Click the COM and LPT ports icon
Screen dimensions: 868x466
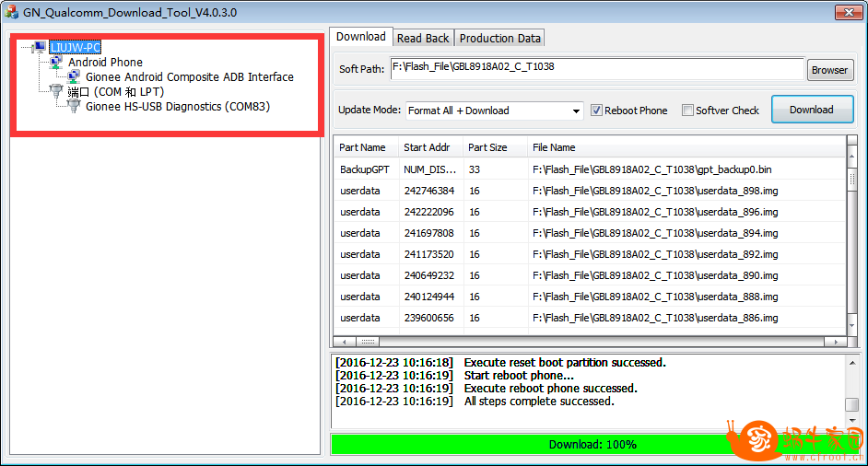pyautogui.click(x=56, y=91)
